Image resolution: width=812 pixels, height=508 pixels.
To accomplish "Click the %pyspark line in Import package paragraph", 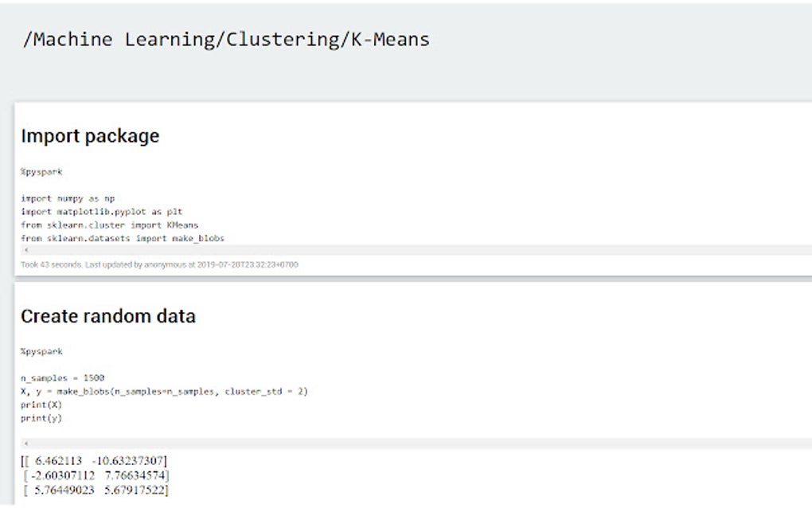I will tap(41, 172).
